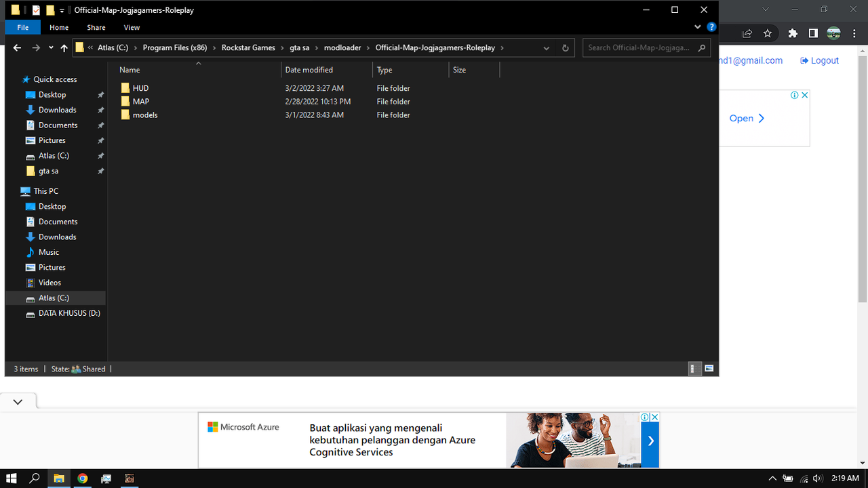Click Chrome icon in taskbar
Viewport: 868px width, 488px height.
(82, 479)
